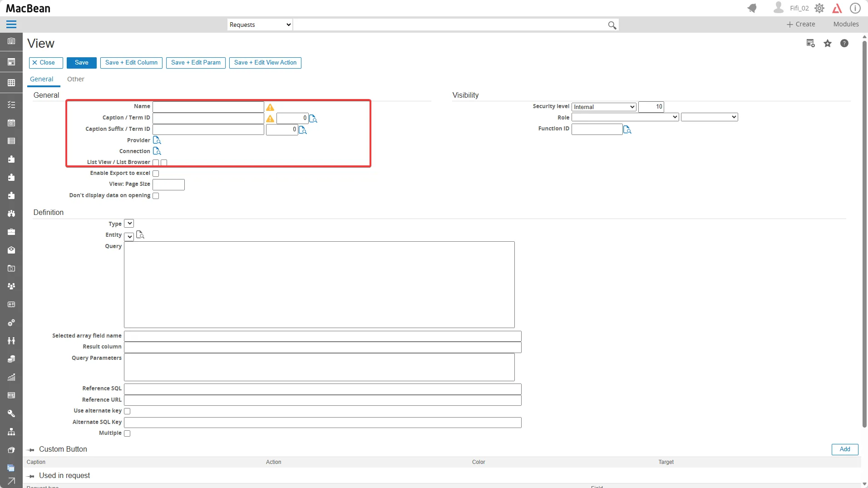
Task: Open the info circle icon
Action: pos(855,8)
